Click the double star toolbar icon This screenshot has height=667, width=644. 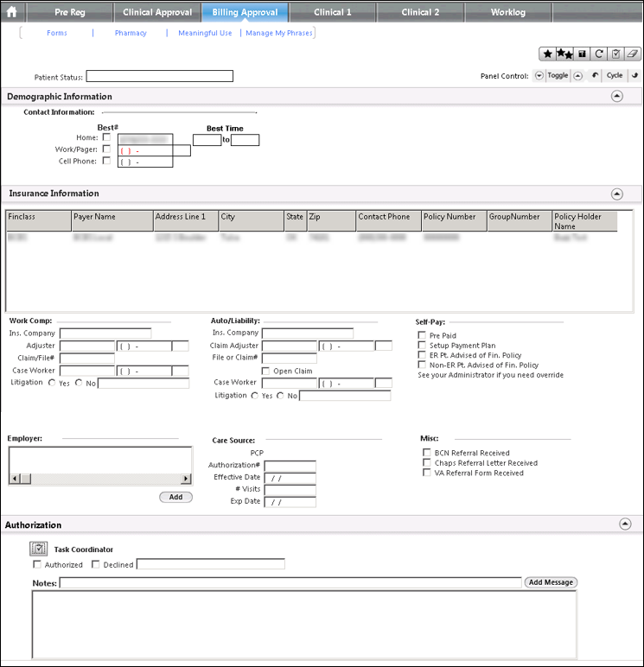click(x=564, y=54)
